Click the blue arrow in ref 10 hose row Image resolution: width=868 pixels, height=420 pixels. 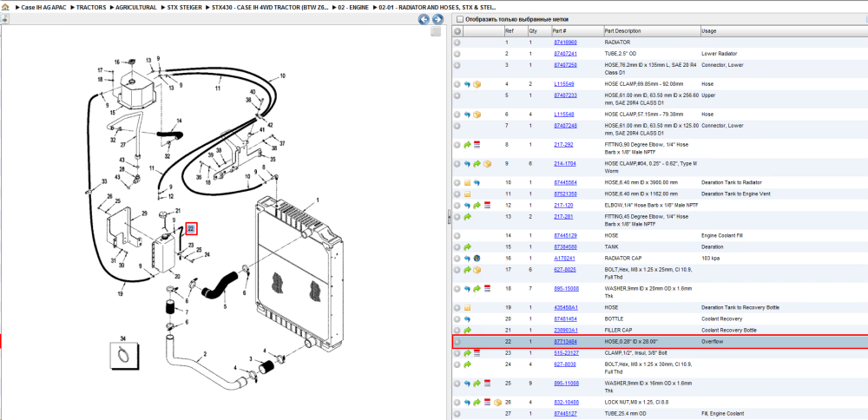coord(477,182)
